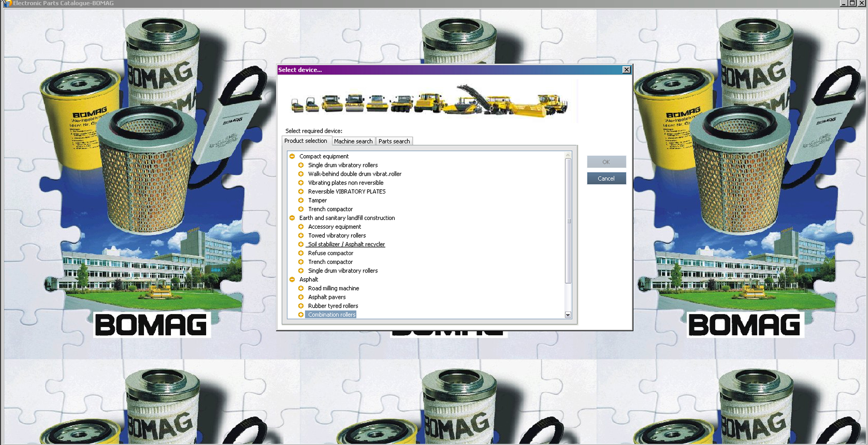The image size is (868, 445).
Task: Click the OK button
Action: (606, 162)
